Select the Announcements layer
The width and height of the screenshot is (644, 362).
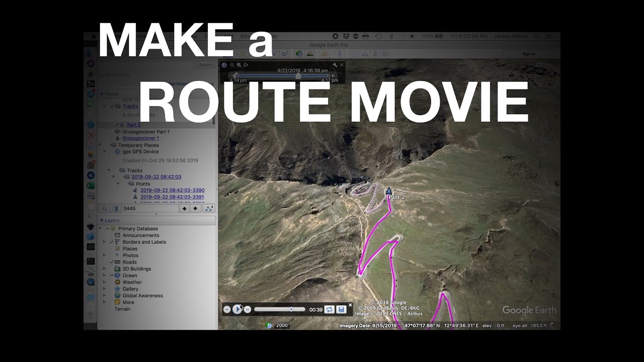pyautogui.click(x=141, y=235)
